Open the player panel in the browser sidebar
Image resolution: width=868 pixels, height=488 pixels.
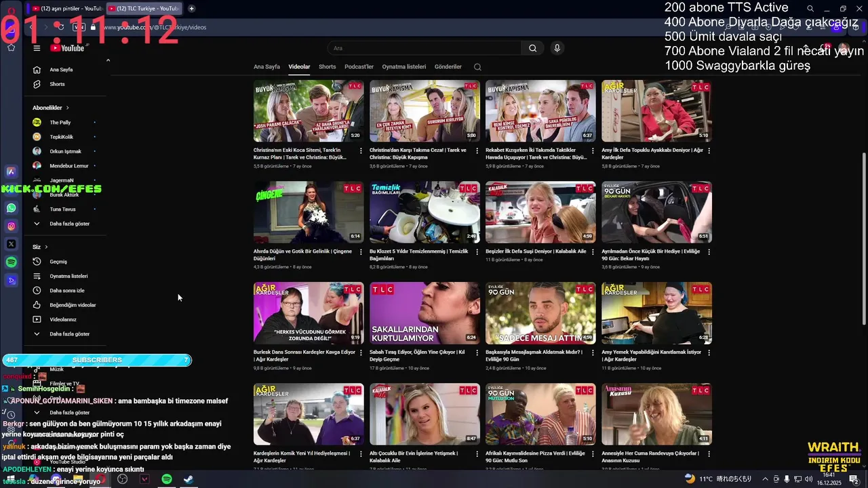pyautogui.click(x=11, y=280)
